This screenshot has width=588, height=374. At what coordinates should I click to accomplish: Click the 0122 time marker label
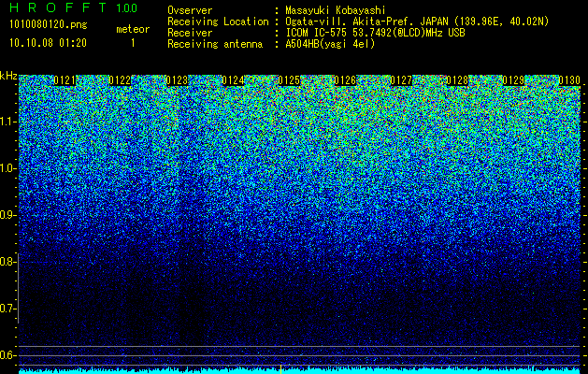(x=121, y=80)
